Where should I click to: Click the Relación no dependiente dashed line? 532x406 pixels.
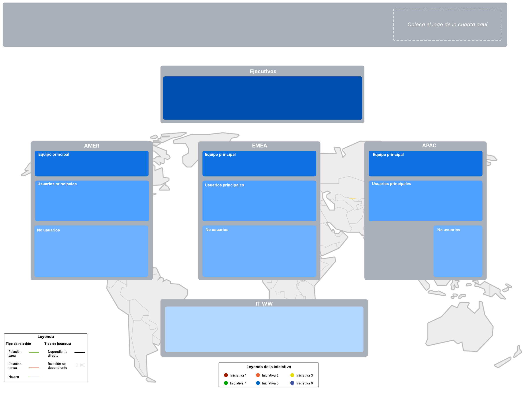coord(80,365)
